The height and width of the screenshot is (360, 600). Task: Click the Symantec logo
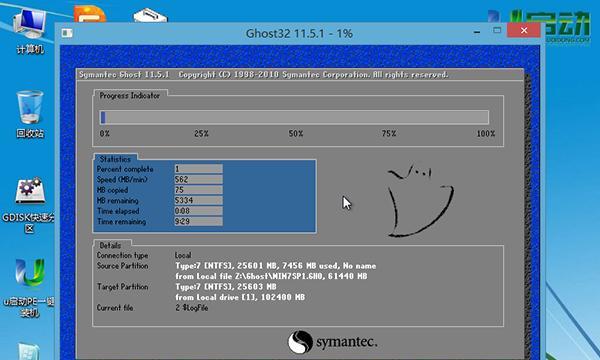[333, 342]
